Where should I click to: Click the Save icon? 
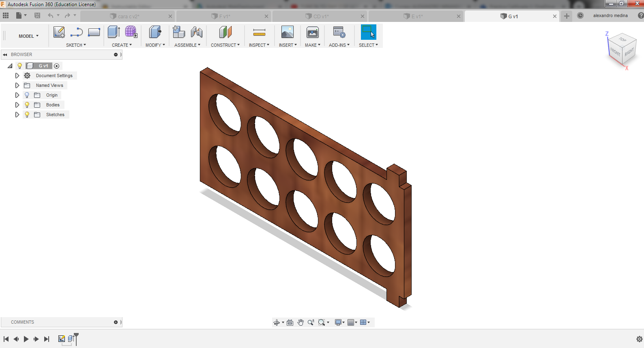click(x=37, y=15)
